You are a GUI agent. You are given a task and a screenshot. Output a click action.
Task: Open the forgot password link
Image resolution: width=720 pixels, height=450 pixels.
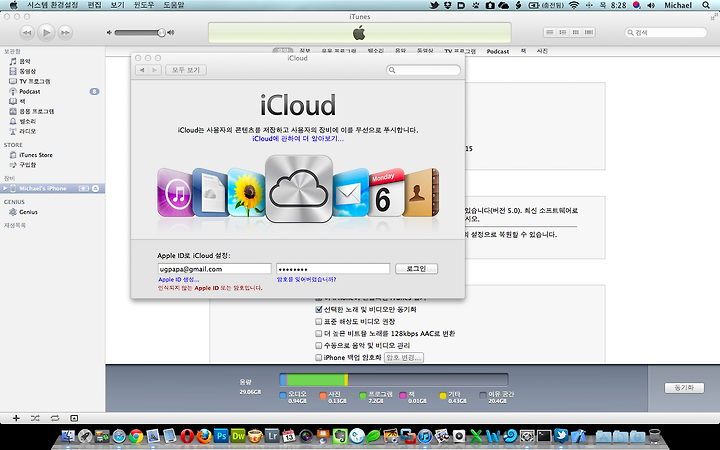pyautogui.click(x=306, y=279)
